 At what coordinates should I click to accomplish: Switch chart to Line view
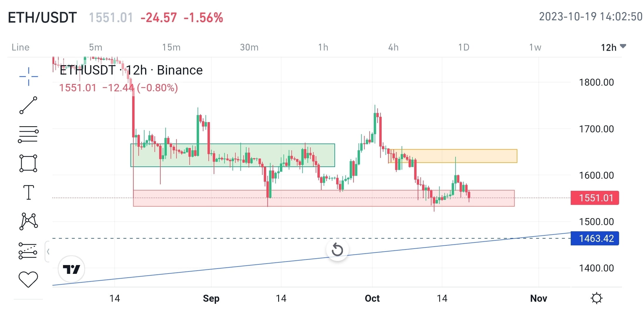[20, 47]
